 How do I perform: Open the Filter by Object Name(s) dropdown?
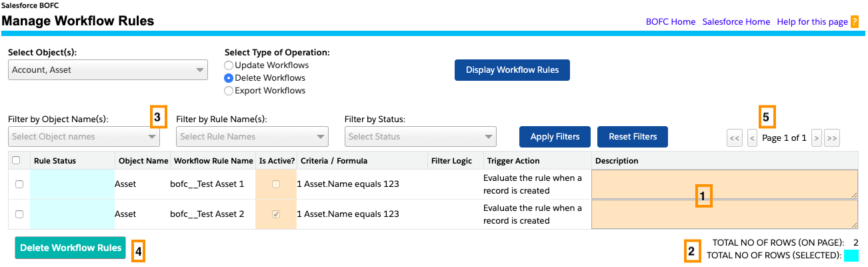pos(84,136)
